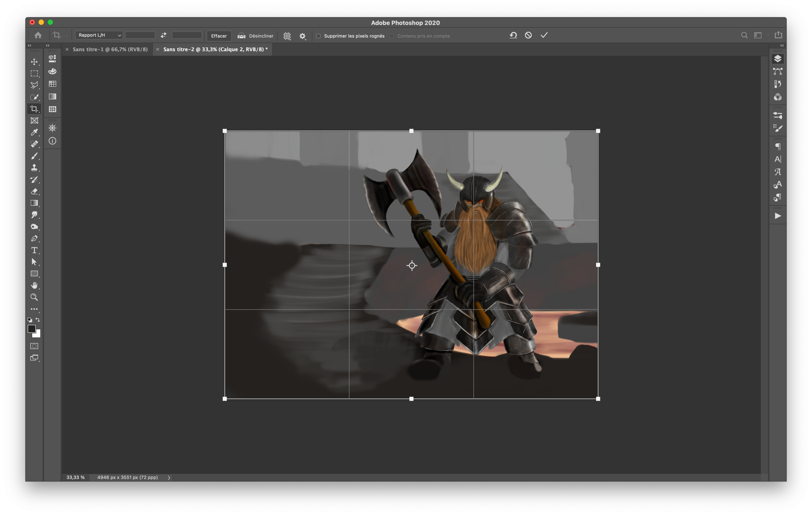This screenshot has height=515, width=812.
Task: Open the Rapport L/H dropdown
Action: pos(99,35)
